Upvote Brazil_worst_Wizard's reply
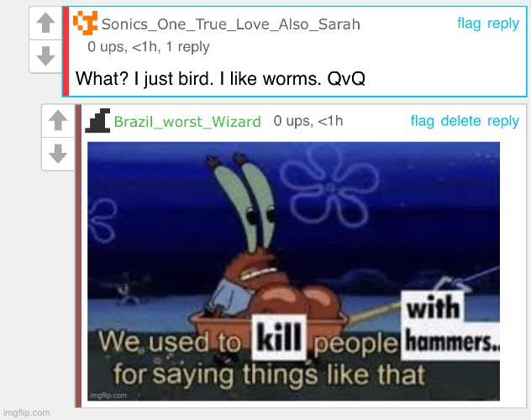Viewport: 531px width, 420px height. coord(58,120)
